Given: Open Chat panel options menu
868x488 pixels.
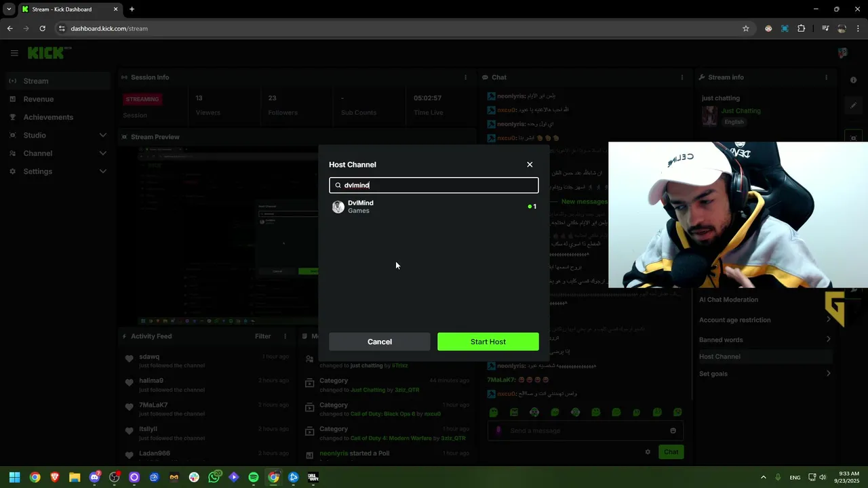Looking at the screenshot, I should [682, 77].
